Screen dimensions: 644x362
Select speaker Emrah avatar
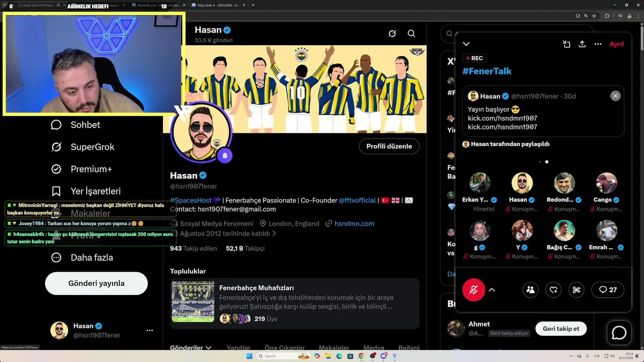pyautogui.click(x=607, y=230)
